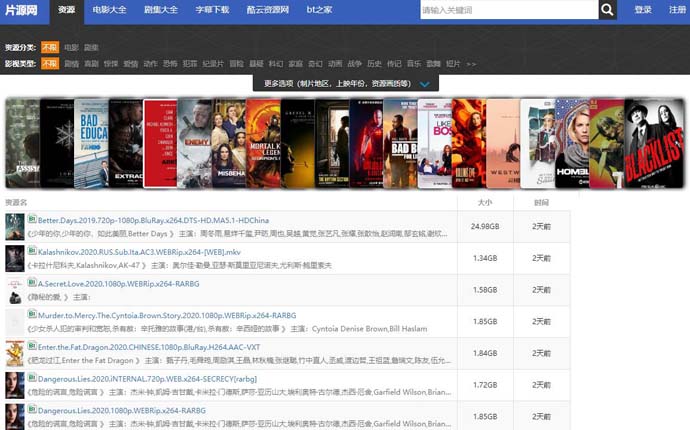Click the 资源名 column header
The height and width of the screenshot is (430, 690).
pyautogui.click(x=16, y=202)
